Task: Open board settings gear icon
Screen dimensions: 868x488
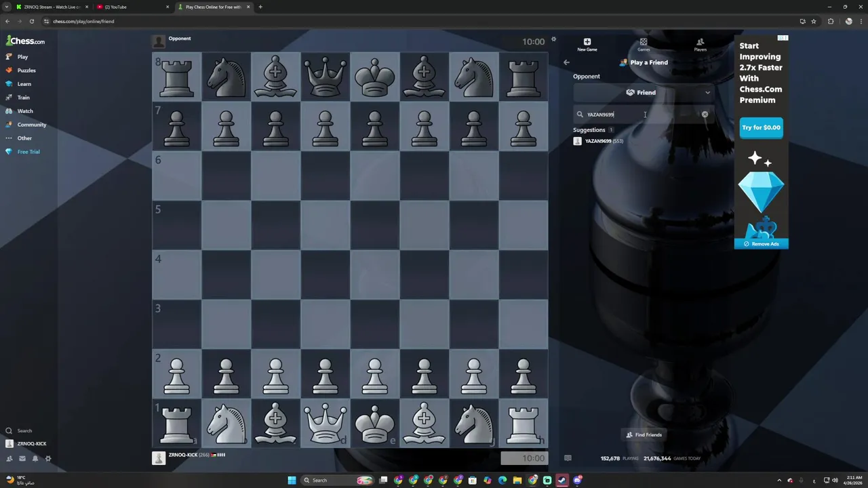Action: click(553, 39)
